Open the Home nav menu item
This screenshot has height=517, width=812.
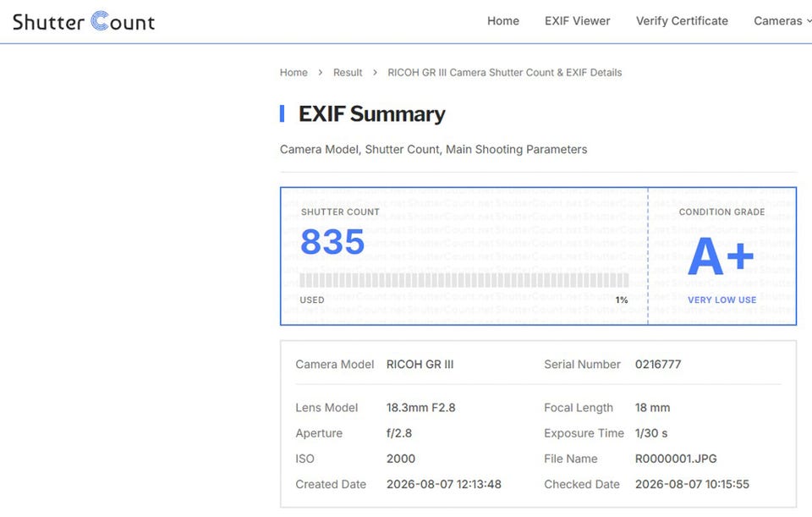point(502,20)
